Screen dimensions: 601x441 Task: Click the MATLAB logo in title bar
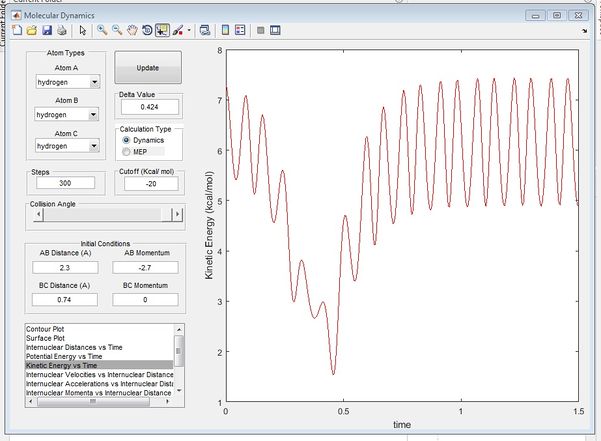tap(16, 15)
